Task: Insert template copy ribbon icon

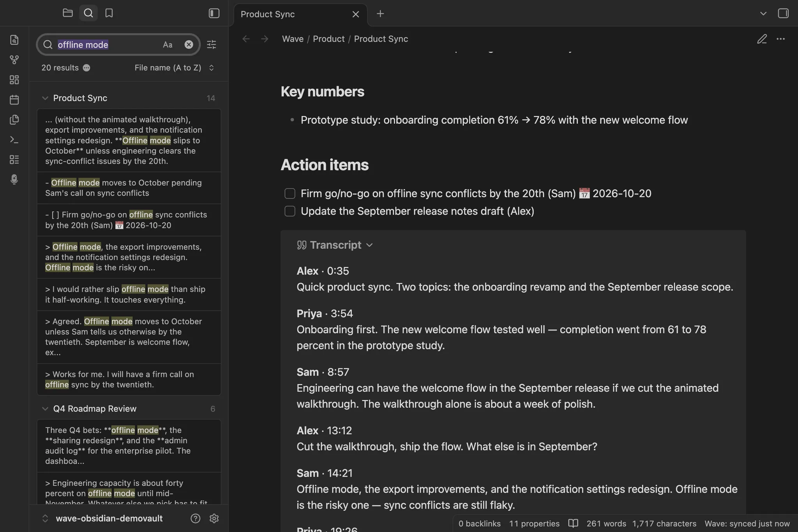Action: (x=14, y=120)
